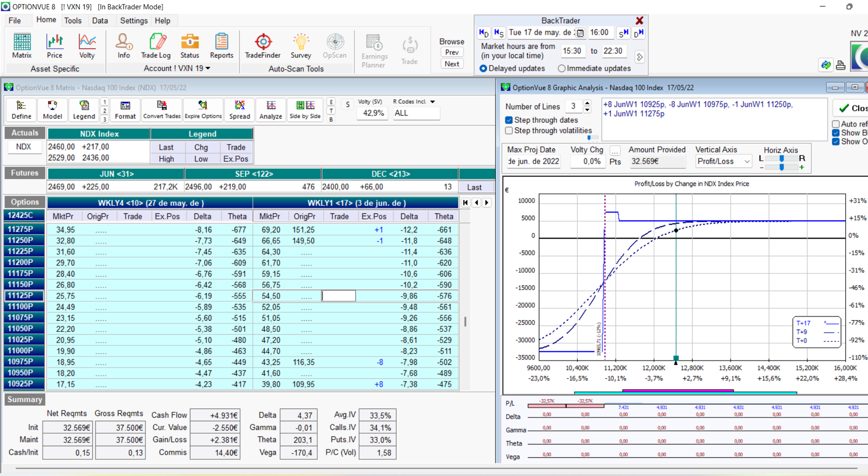Select Delayed updates radio button

click(x=483, y=69)
